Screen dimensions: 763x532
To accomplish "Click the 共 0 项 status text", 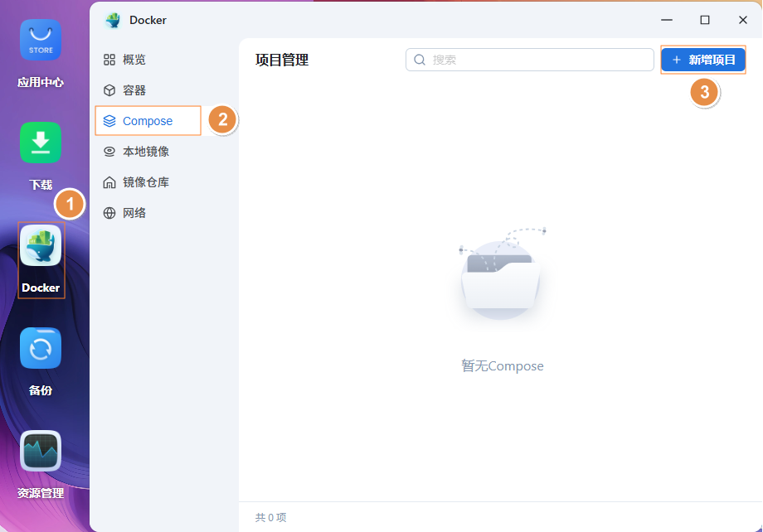I will (x=270, y=517).
